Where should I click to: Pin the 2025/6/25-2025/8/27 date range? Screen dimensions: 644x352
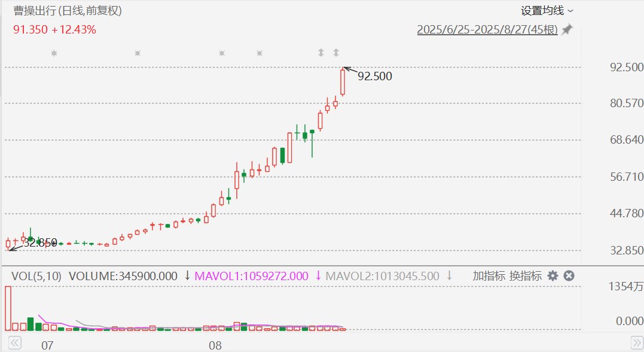[567, 29]
